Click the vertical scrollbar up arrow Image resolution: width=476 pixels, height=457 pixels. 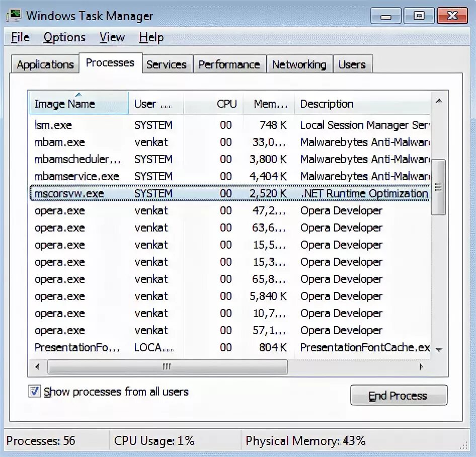pos(439,101)
